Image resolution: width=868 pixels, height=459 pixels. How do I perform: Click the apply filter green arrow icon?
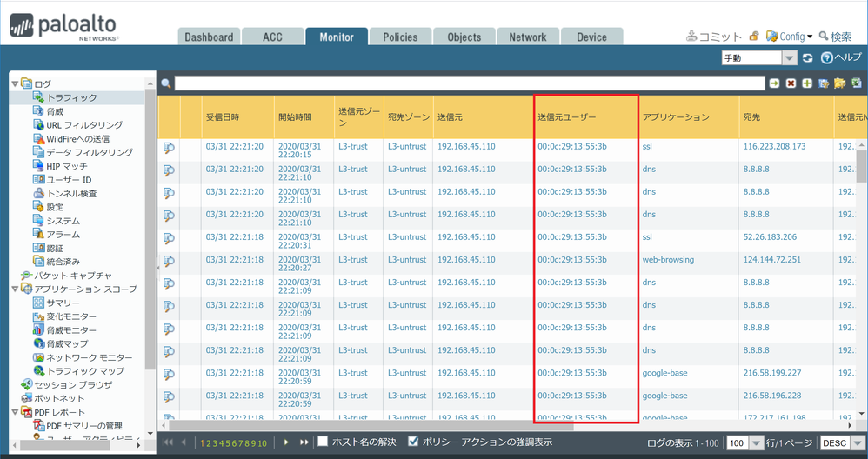pos(774,83)
